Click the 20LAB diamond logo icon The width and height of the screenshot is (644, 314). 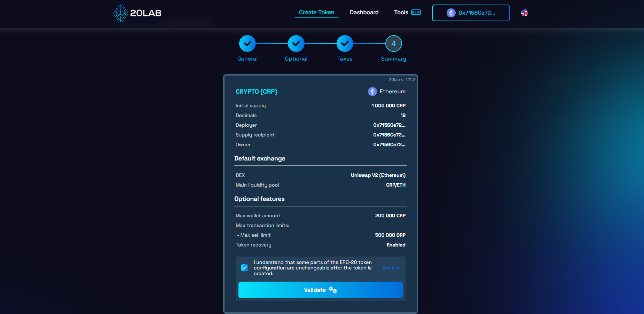coord(120,13)
